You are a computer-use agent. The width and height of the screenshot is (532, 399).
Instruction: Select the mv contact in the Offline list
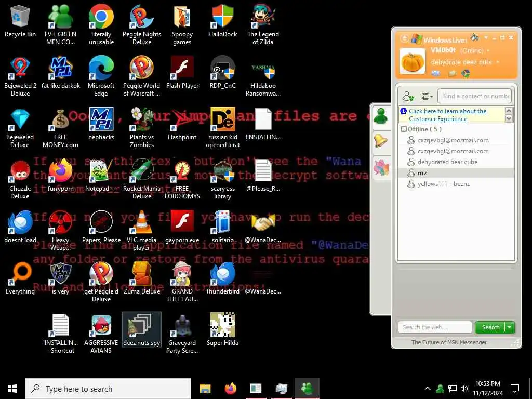(456, 173)
